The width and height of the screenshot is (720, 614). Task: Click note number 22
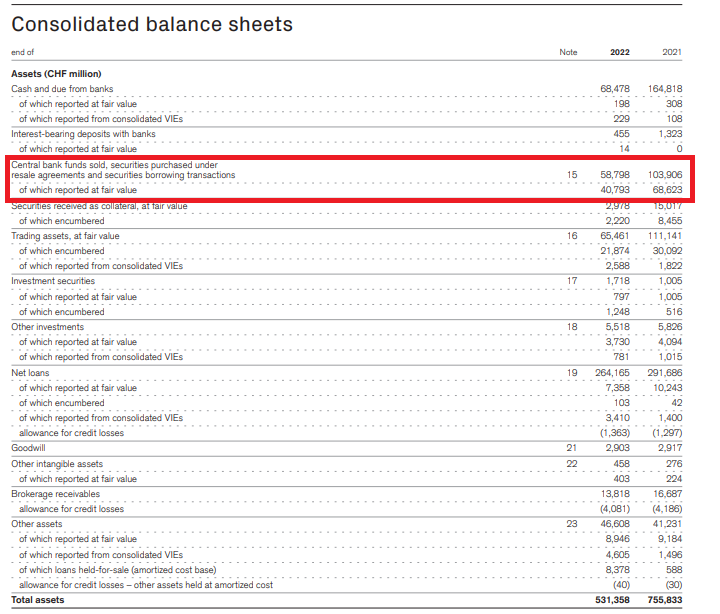point(572,464)
